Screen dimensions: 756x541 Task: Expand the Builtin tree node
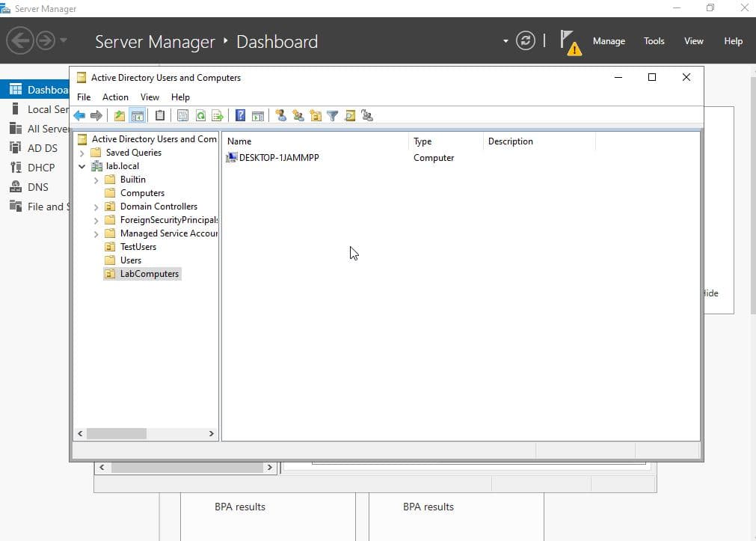click(96, 180)
